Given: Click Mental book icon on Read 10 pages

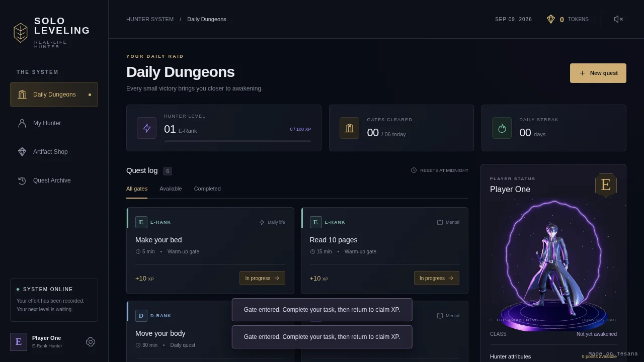Looking at the screenshot, I should (x=440, y=222).
